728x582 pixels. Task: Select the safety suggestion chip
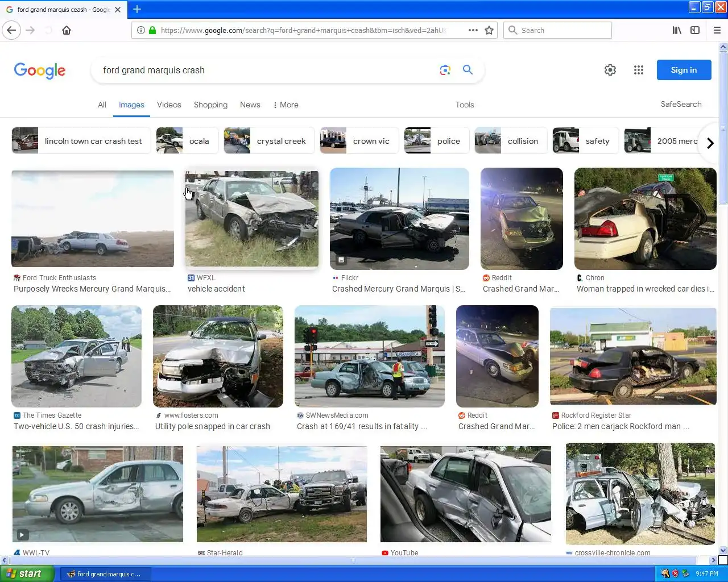click(x=585, y=141)
